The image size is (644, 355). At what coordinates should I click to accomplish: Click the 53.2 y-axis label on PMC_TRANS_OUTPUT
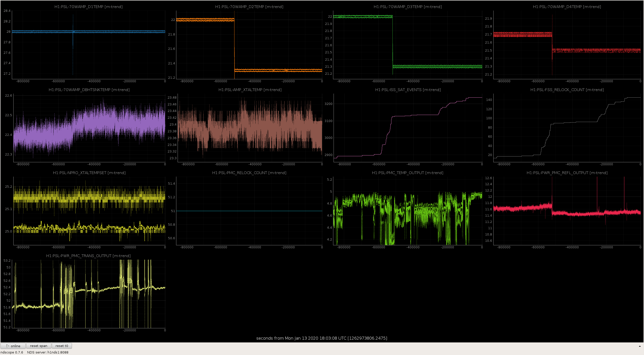pyautogui.click(x=7, y=261)
